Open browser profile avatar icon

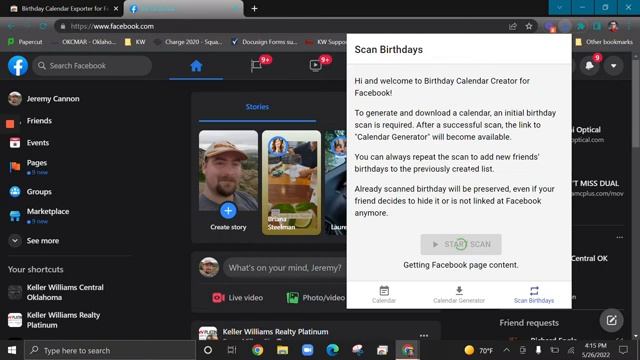point(613,27)
